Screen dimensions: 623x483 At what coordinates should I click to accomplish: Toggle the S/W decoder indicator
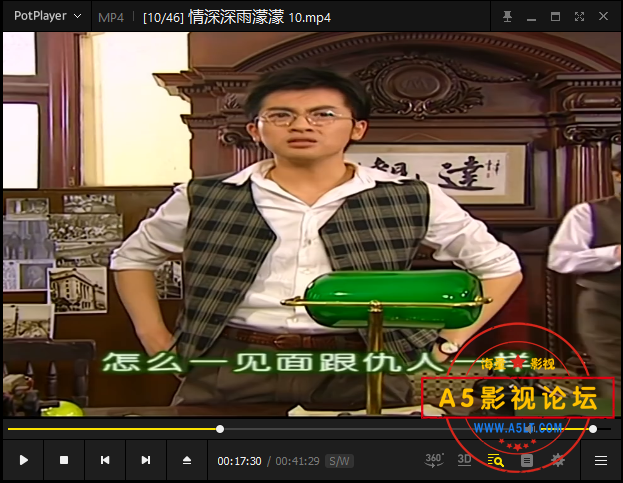(339, 461)
